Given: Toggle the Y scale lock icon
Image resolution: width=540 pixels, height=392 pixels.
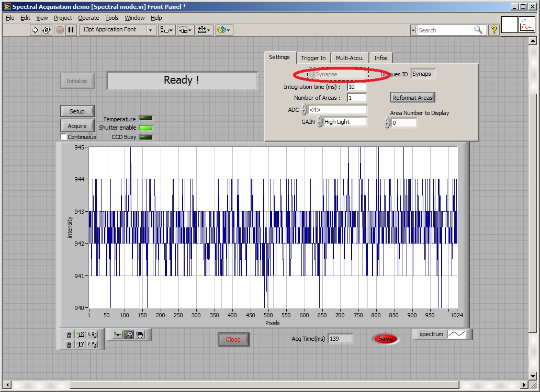Looking at the screenshot, I should click(x=69, y=344).
